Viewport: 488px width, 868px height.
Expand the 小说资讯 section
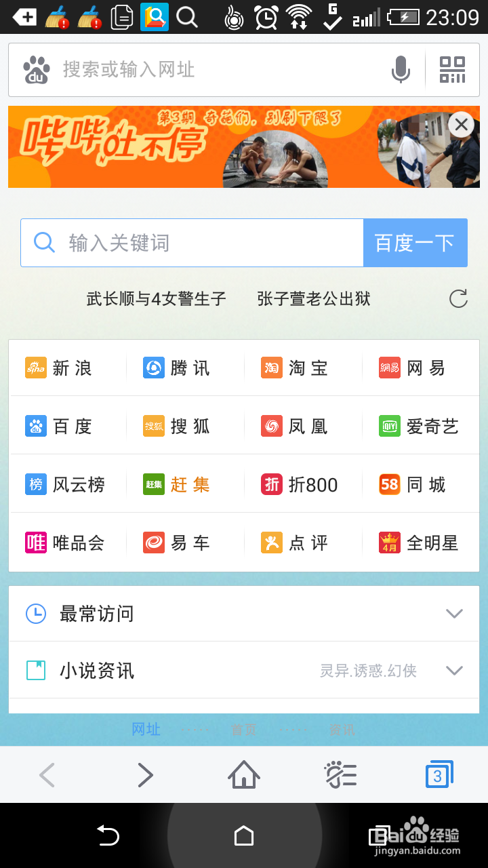244,671
